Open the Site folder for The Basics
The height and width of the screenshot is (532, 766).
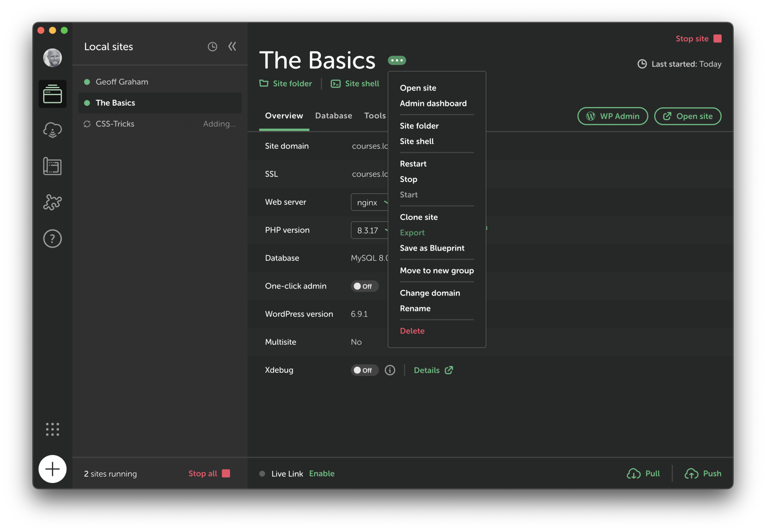(285, 83)
